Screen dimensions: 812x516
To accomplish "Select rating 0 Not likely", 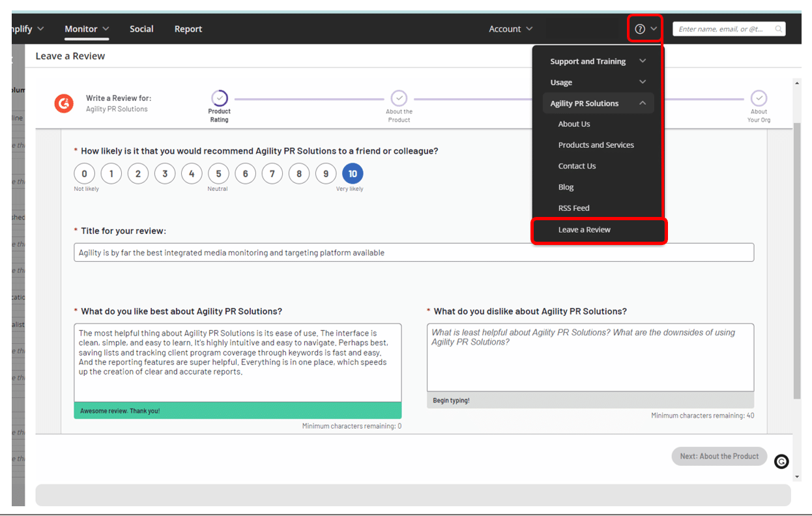I will 84,174.
